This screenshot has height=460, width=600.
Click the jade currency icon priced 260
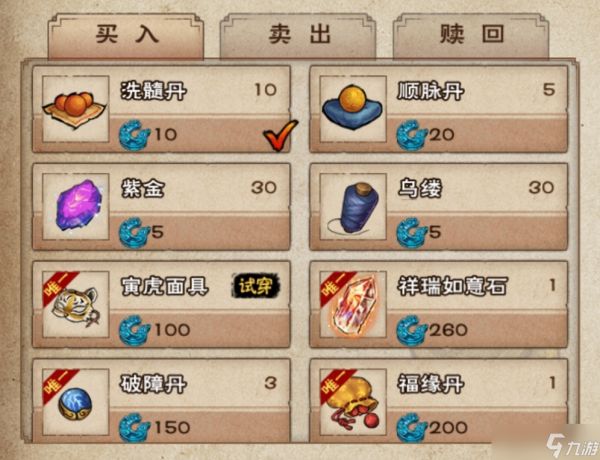tap(411, 330)
